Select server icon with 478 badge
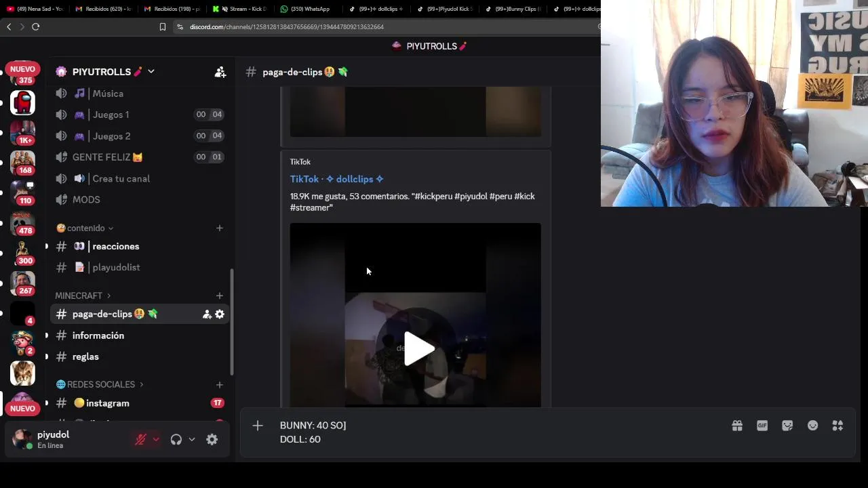Screen dimensions: 868x488 coord(22,222)
